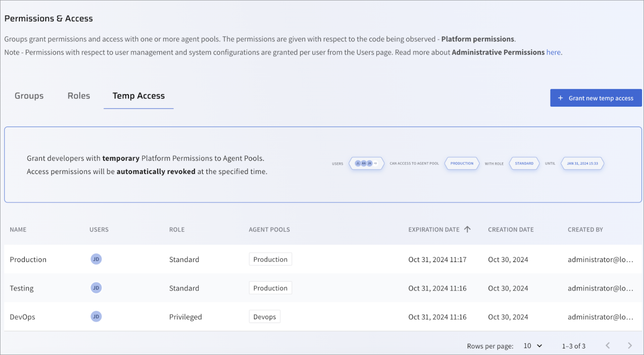This screenshot has height=355, width=644.
Task: Click the PRODUCTION hexagon badge in banner
Action: click(462, 163)
